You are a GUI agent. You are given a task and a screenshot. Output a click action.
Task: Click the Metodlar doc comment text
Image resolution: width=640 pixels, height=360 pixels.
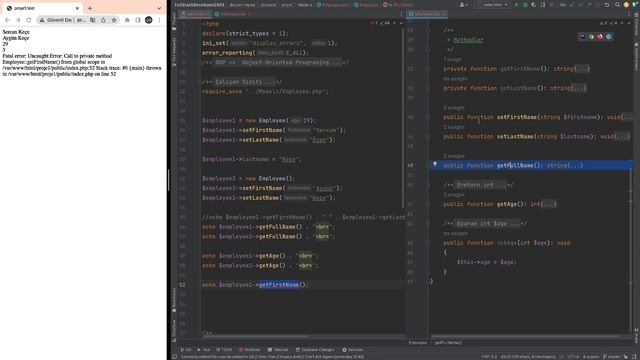tap(468, 40)
